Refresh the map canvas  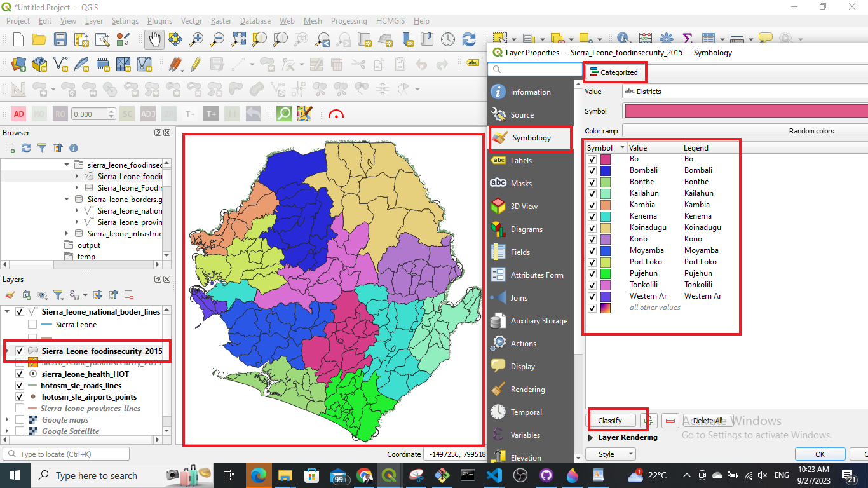(x=469, y=39)
